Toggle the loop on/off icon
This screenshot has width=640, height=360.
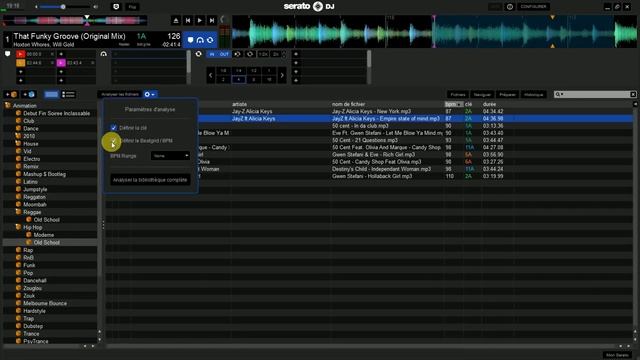click(250, 54)
